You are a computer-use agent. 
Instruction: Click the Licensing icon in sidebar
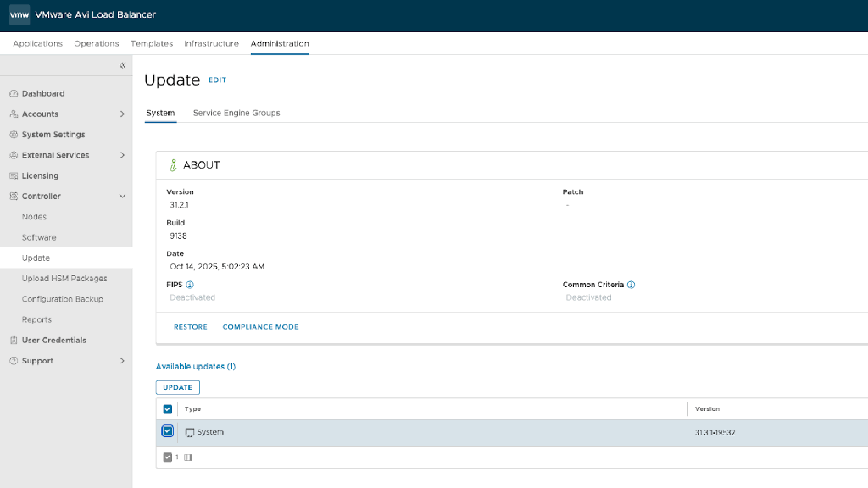point(14,176)
